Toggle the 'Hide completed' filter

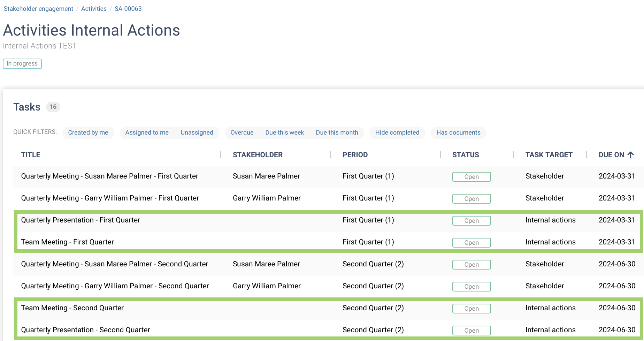pyautogui.click(x=397, y=132)
